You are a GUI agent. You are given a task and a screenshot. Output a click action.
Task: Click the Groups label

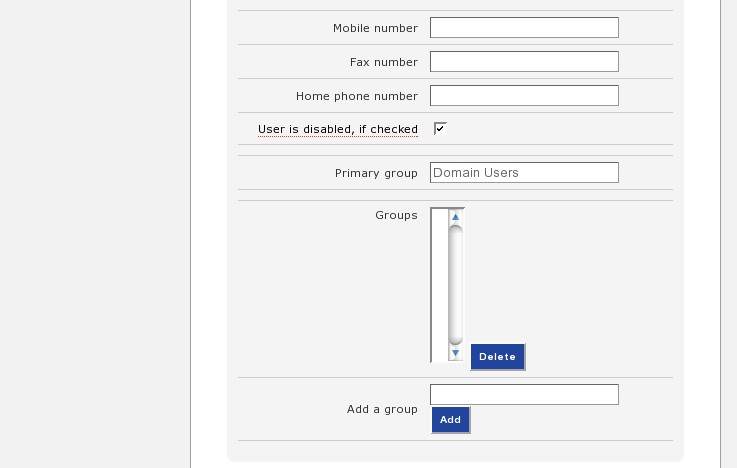pos(396,215)
